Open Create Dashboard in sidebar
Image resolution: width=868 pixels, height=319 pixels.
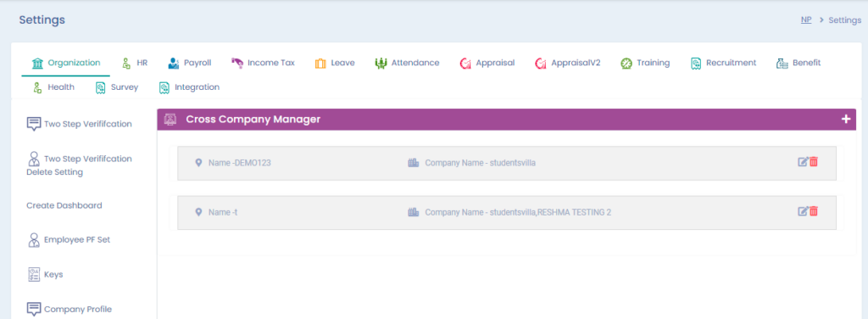[64, 205]
